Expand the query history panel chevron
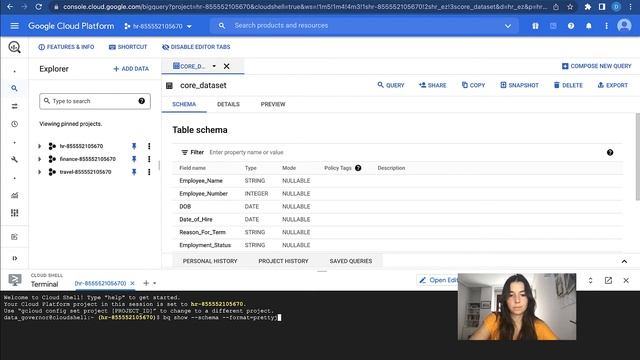Viewport: 640px width, 360px height. [x=624, y=261]
